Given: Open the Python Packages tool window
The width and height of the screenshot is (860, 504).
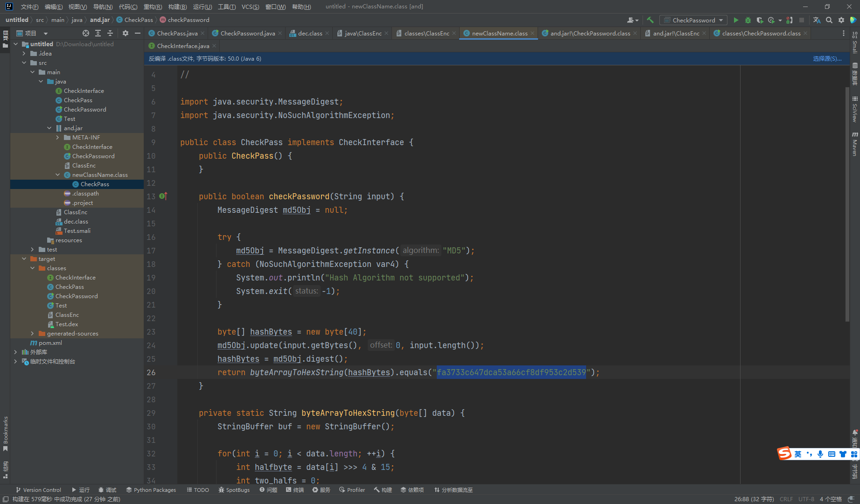Looking at the screenshot, I should [151, 490].
